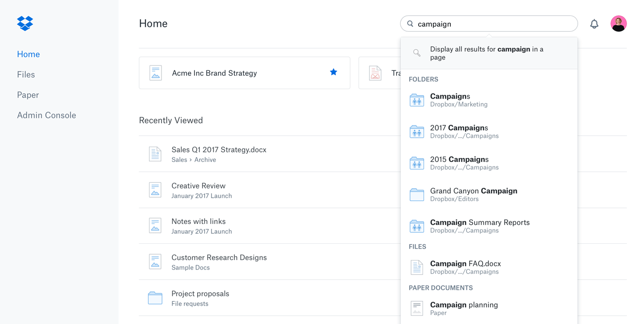Screen dimensions: 644x324
Task: Click the Campaign FAQ.docx file icon
Action: point(417,268)
